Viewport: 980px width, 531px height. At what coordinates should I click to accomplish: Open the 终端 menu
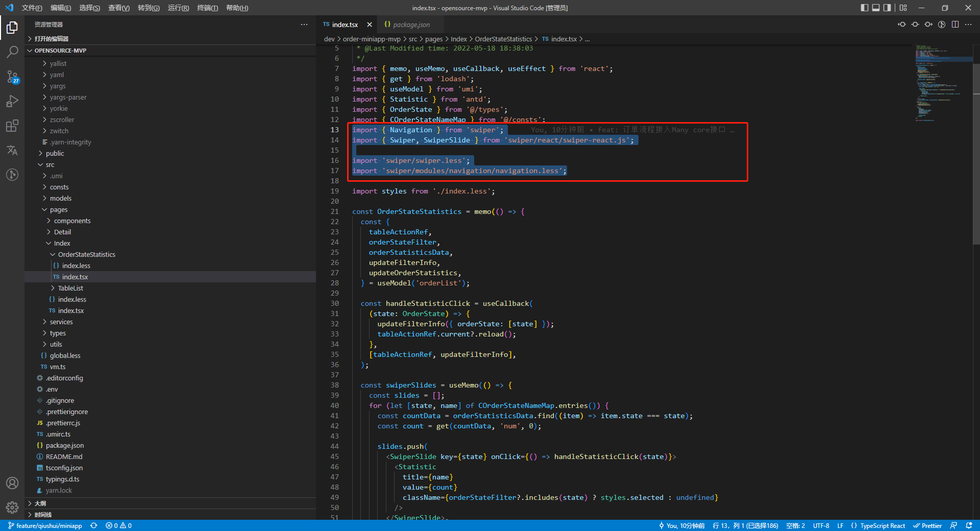(207, 8)
